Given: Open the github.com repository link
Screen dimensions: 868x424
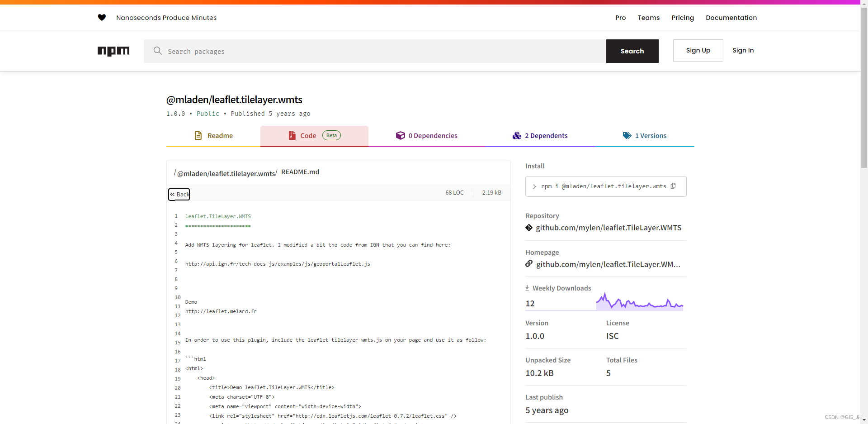Looking at the screenshot, I should [x=609, y=228].
